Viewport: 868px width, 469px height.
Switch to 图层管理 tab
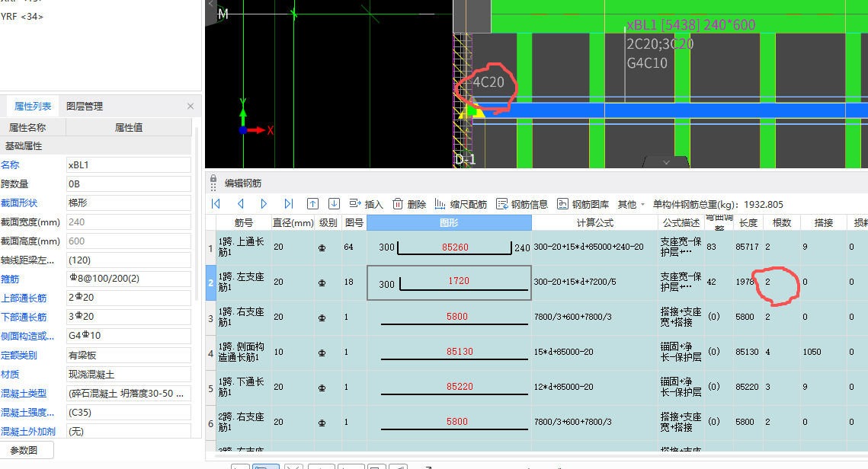coord(85,106)
